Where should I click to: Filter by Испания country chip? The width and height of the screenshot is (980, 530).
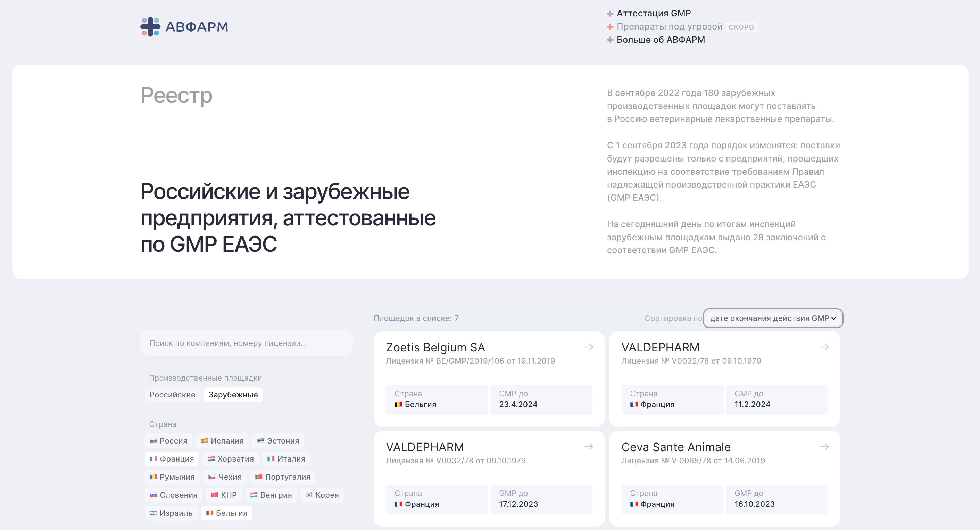click(x=222, y=441)
